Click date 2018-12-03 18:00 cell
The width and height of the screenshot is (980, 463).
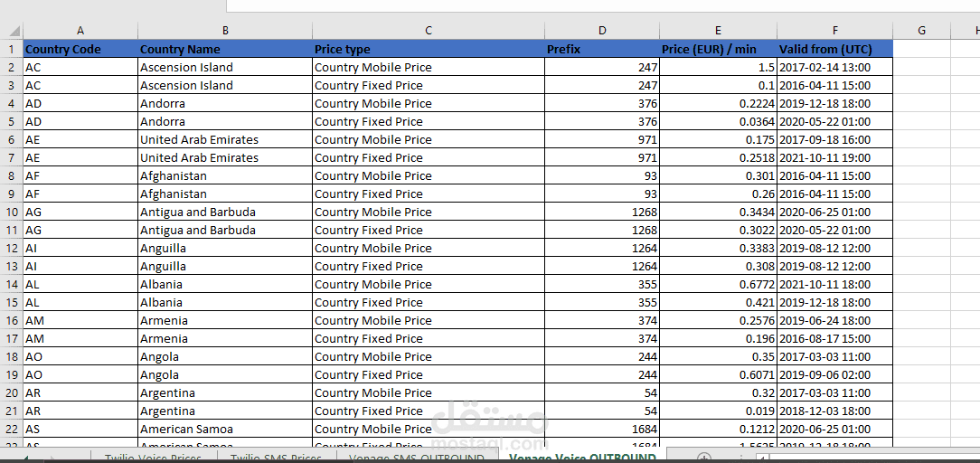[835, 411]
